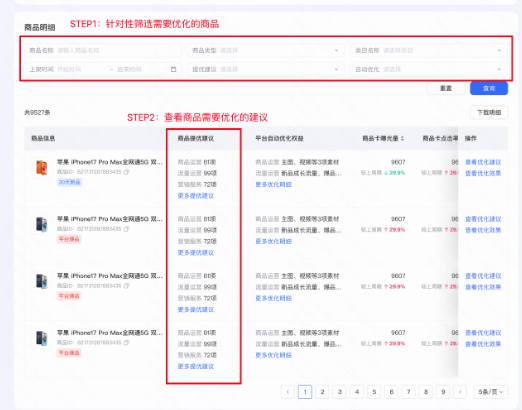Open the 提优建议 dropdown
The height and width of the screenshot is (410, 522).
pyautogui.click(x=266, y=69)
